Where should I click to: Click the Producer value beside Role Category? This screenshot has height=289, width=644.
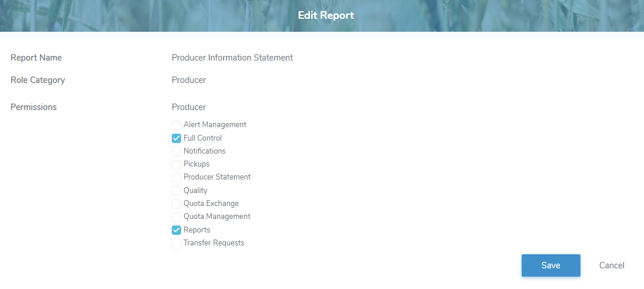click(189, 80)
